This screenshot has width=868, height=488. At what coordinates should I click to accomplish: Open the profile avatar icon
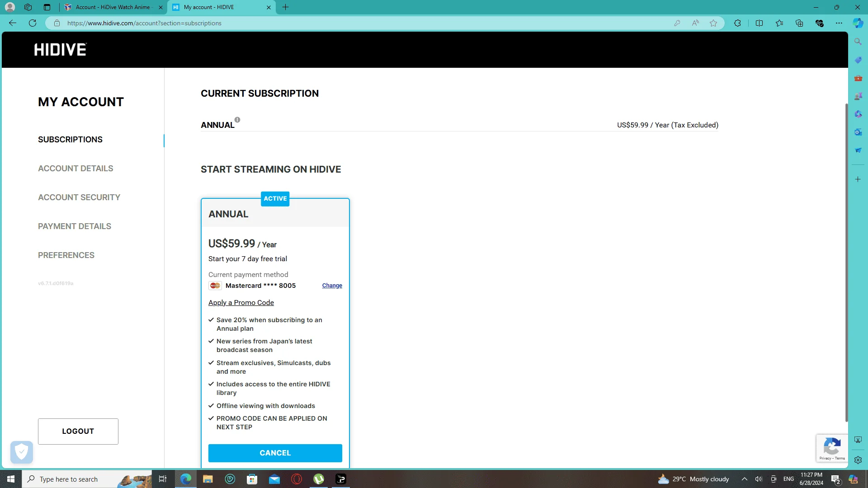(10, 7)
